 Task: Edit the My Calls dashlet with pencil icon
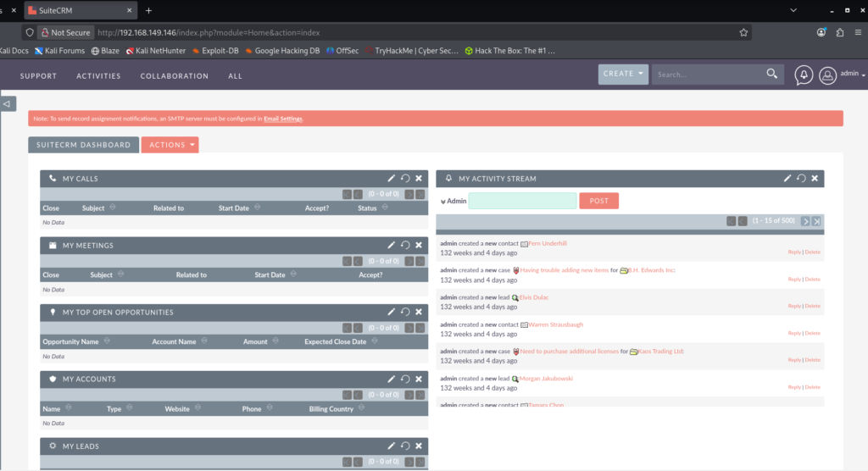392,179
